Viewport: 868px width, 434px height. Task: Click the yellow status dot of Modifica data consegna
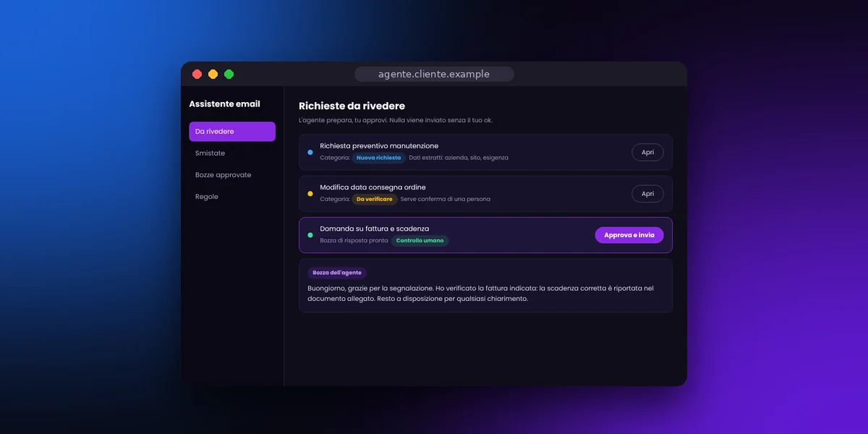(310, 194)
